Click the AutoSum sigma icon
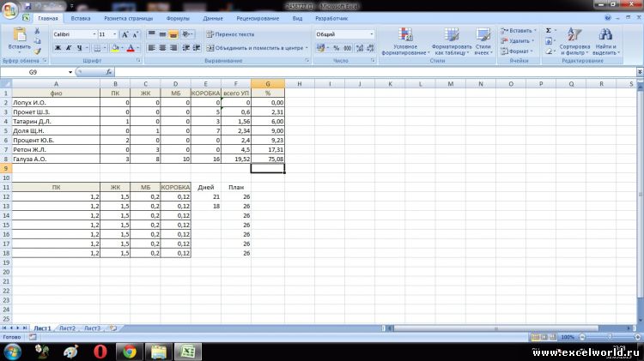 click(x=549, y=30)
